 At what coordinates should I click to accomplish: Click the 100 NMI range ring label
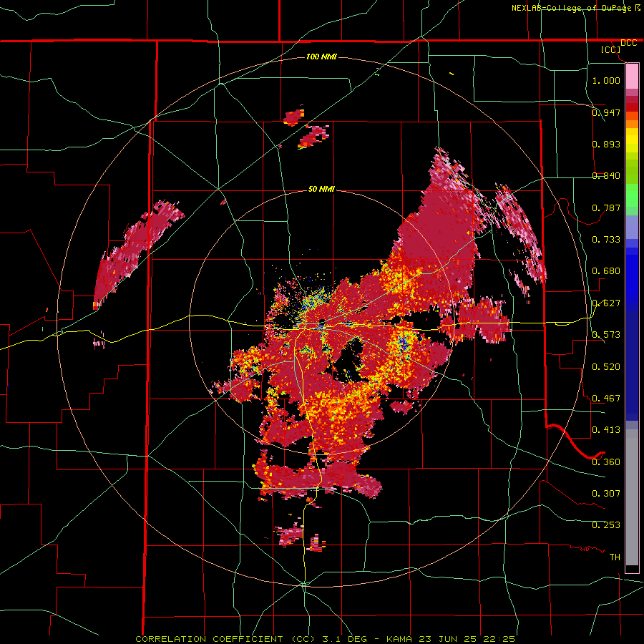[x=321, y=57]
